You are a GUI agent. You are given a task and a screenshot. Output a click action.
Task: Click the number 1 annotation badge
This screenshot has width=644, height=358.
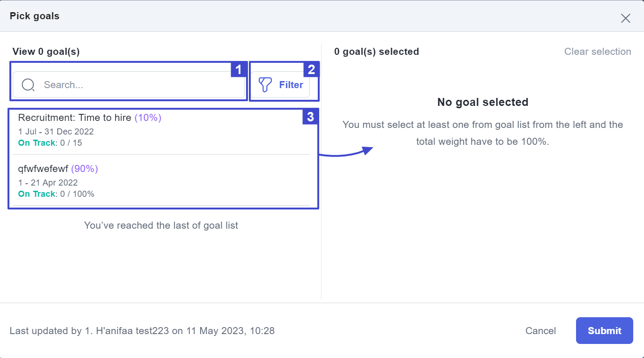(238, 70)
